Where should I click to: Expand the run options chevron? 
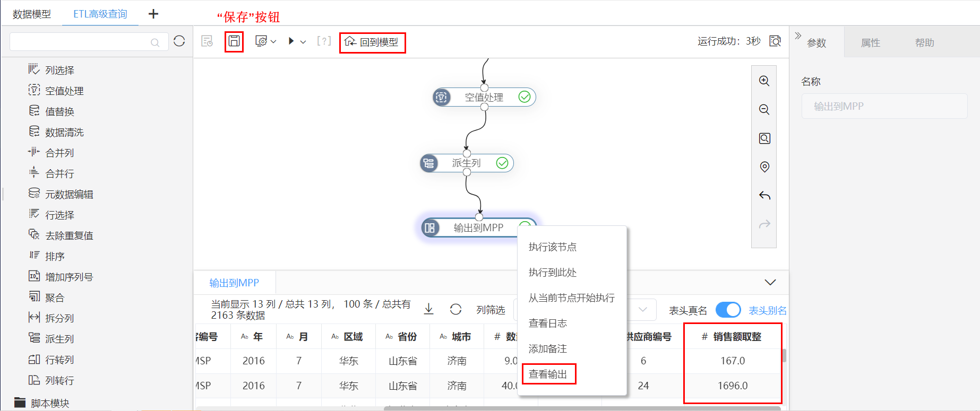point(303,42)
